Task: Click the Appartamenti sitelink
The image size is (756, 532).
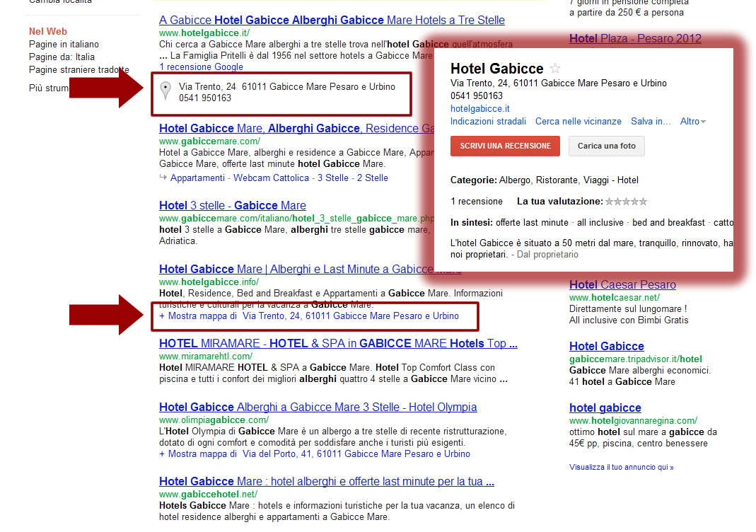Action: [x=197, y=178]
